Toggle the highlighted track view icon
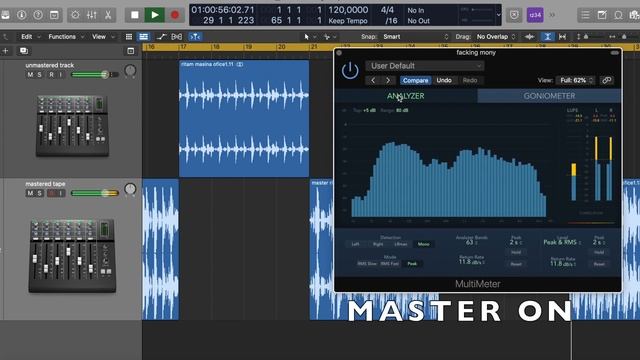Viewport: 640px width, 360px height. click(x=144, y=37)
